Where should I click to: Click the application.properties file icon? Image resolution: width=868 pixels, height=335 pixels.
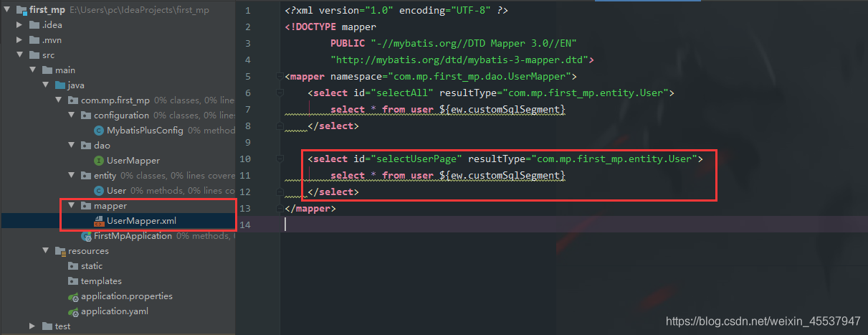click(x=73, y=296)
